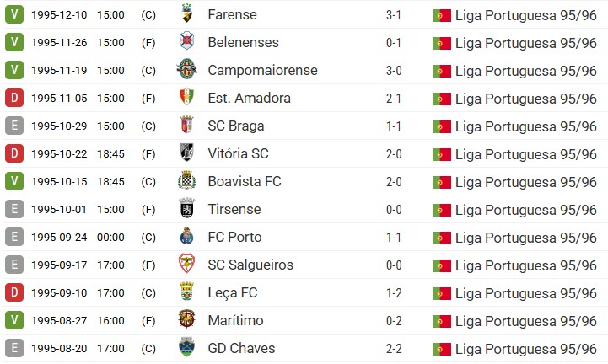608x364 pixels.
Task: Click the Portugal flag in the GD Chaves row
Action: coord(441,348)
